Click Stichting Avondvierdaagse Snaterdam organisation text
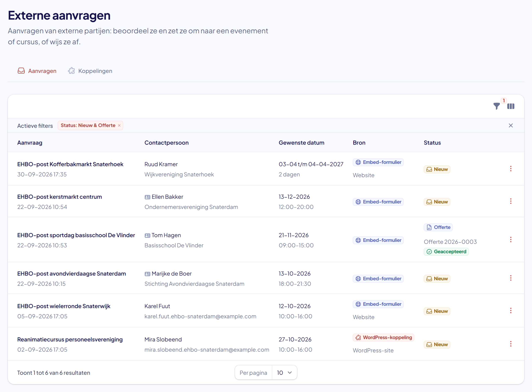 (194, 284)
